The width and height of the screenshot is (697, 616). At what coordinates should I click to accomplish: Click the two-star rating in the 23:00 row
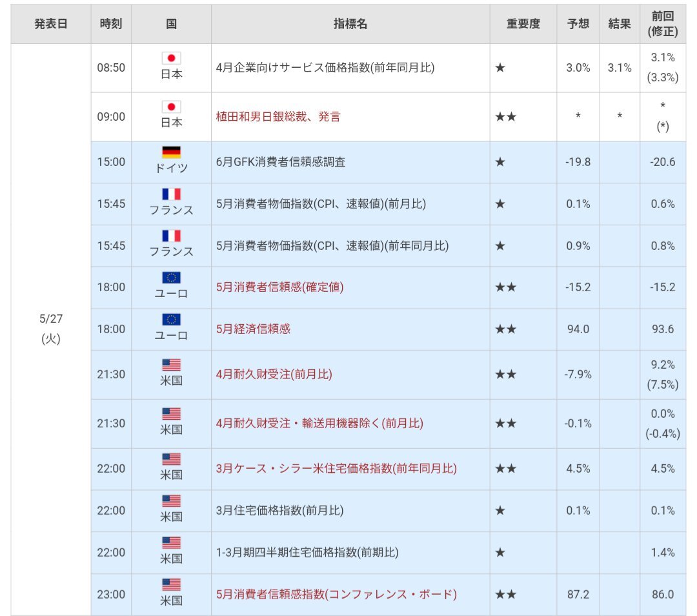[506, 594]
